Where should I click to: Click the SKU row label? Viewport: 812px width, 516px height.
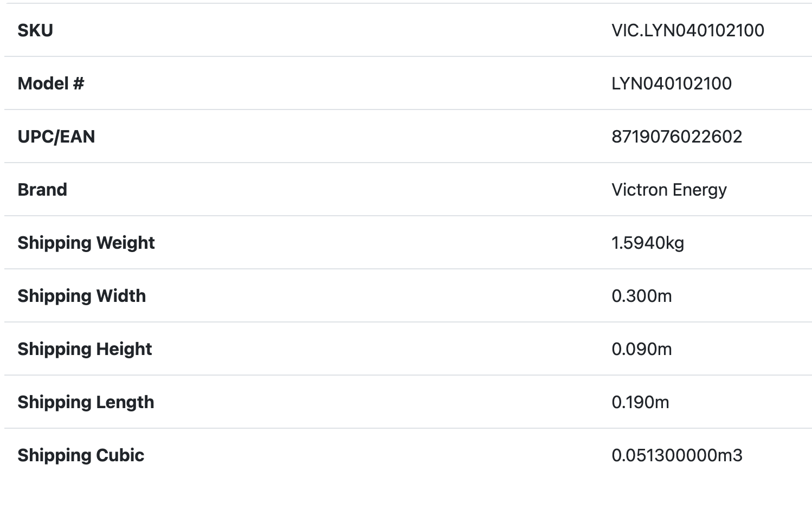click(x=35, y=30)
